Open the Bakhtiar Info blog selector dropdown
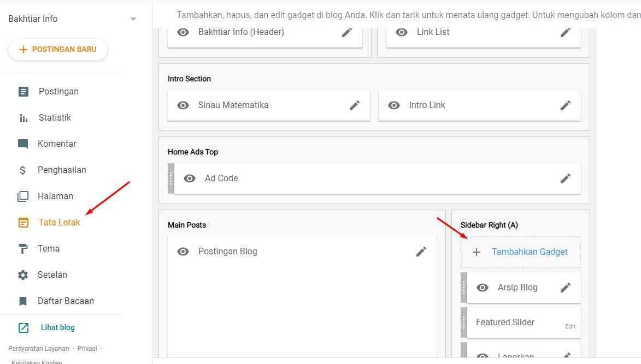Image resolution: width=641 pixels, height=364 pixels. (x=133, y=19)
